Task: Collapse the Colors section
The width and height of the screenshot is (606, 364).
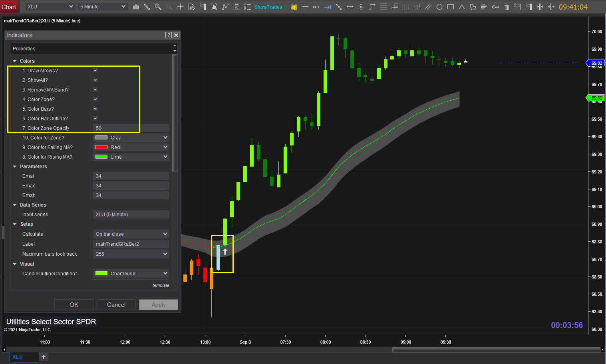Action: 15,61
